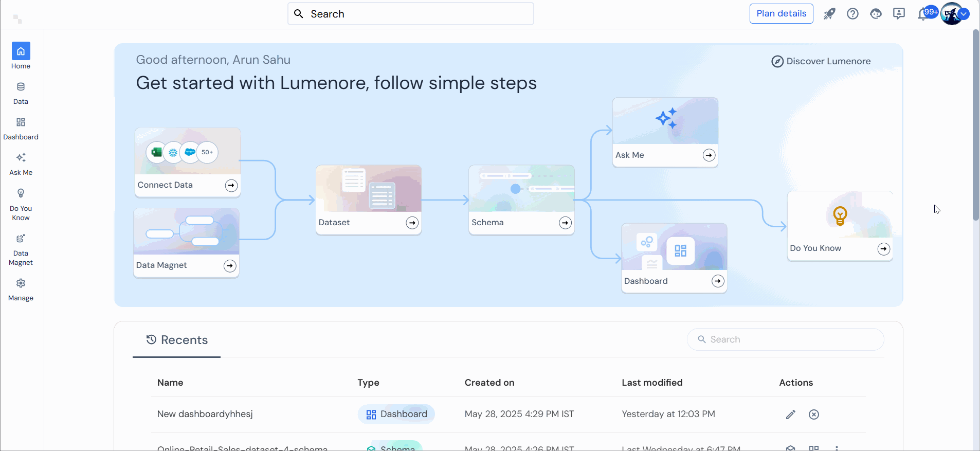980x451 pixels.
Task: Open Ask Me from the sidebar
Action: pyautogui.click(x=21, y=164)
